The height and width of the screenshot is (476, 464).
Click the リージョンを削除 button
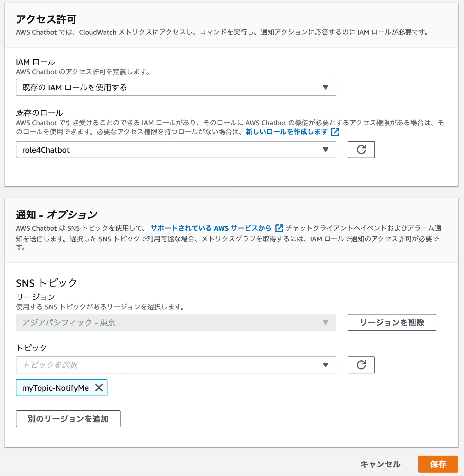[x=392, y=322]
